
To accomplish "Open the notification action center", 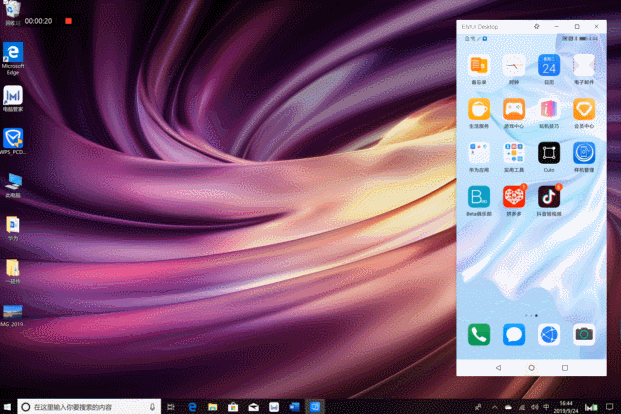I will (610, 407).
